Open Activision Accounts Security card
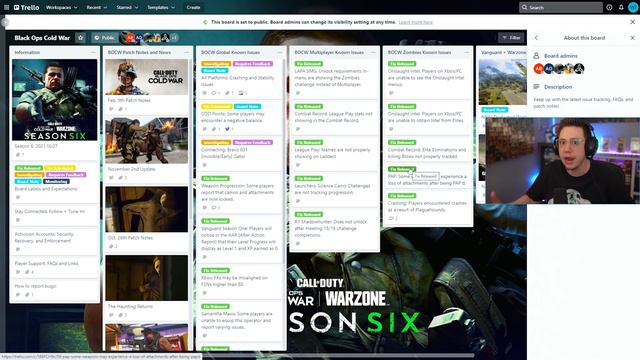The image size is (640, 360). tap(55, 241)
